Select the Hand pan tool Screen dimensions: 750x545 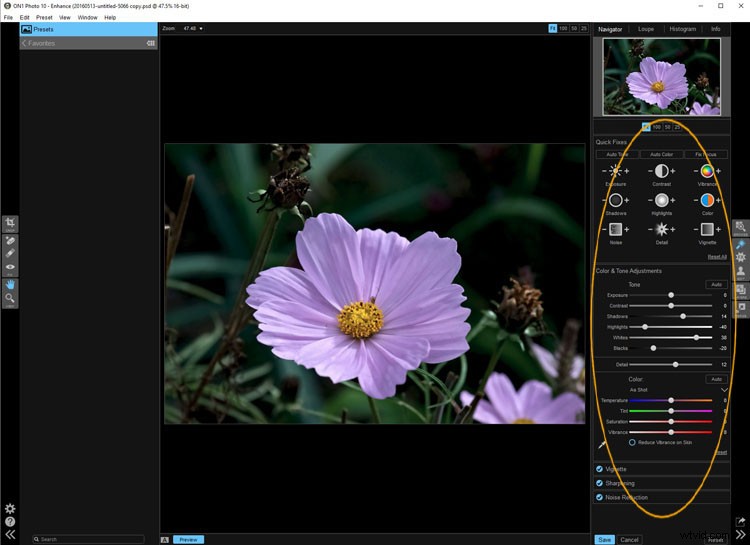[x=10, y=285]
